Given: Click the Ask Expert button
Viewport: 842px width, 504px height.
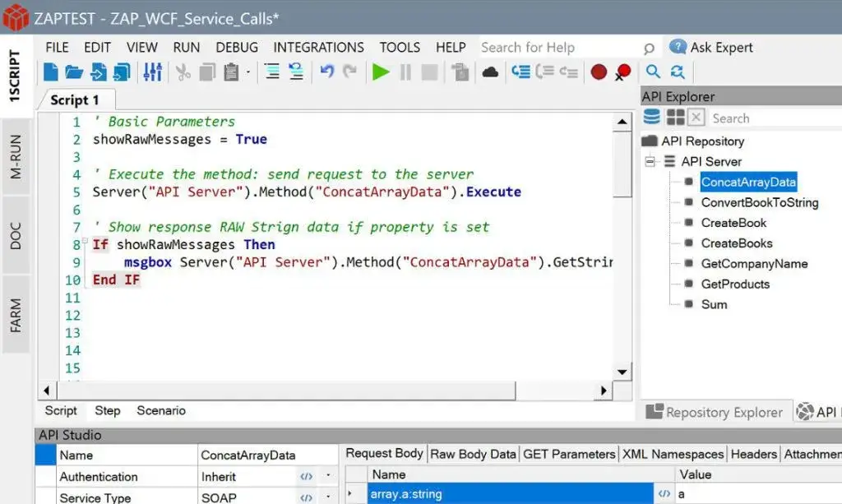Looking at the screenshot, I should coord(711,48).
